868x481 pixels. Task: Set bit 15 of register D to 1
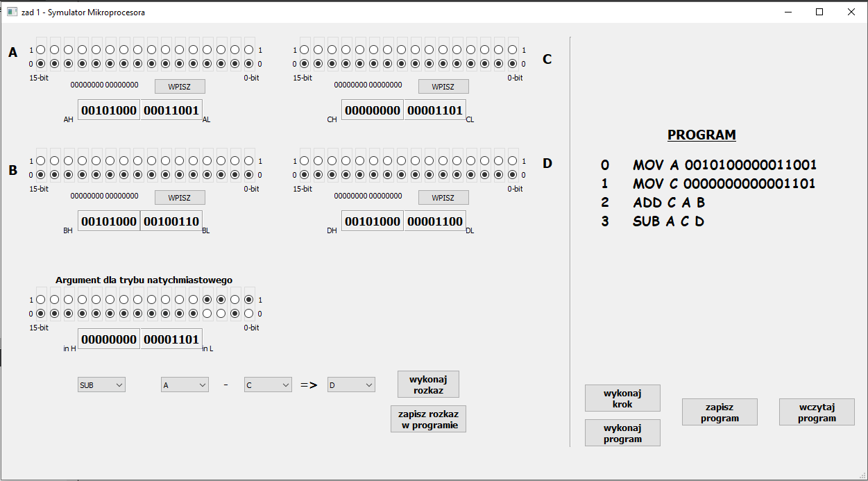303,160
